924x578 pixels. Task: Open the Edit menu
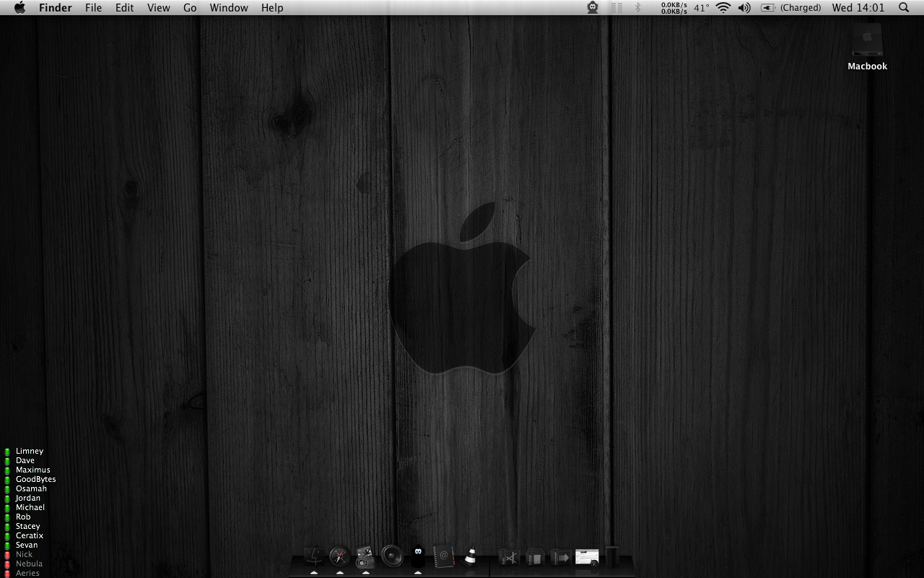(x=124, y=7)
